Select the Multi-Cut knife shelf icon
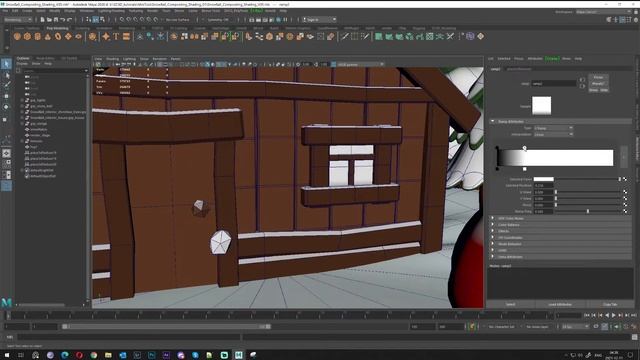The image size is (640, 360). pyautogui.click(x=345, y=37)
